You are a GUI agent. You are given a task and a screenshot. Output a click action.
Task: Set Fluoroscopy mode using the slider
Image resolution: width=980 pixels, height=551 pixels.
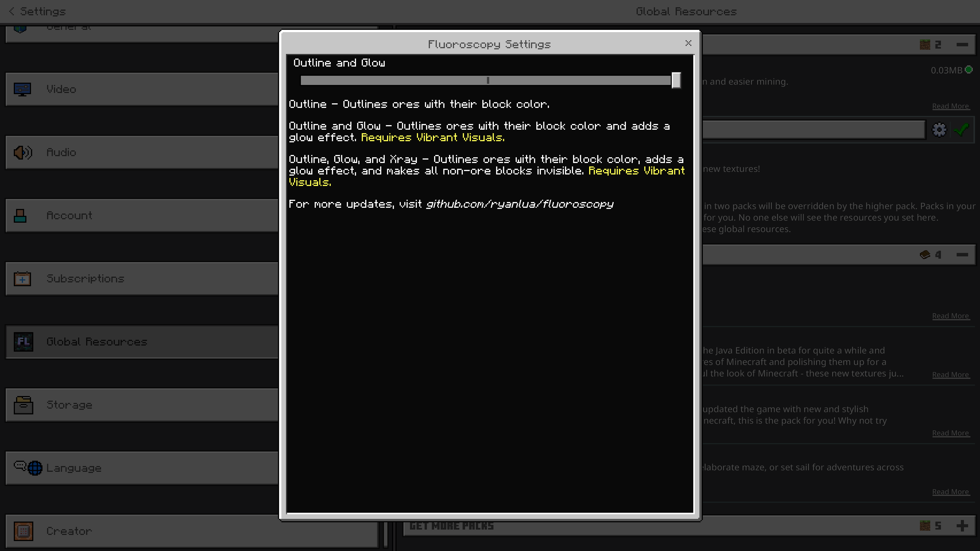pos(676,80)
